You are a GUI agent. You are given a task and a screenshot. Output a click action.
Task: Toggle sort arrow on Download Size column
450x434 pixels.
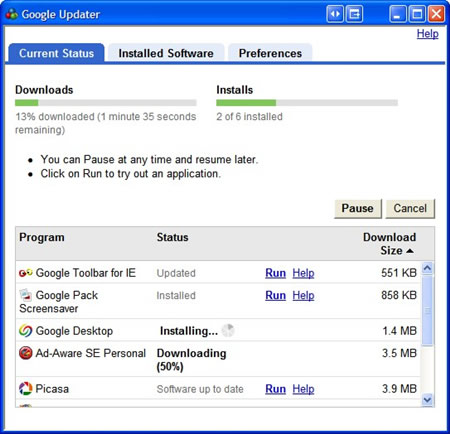coord(410,251)
